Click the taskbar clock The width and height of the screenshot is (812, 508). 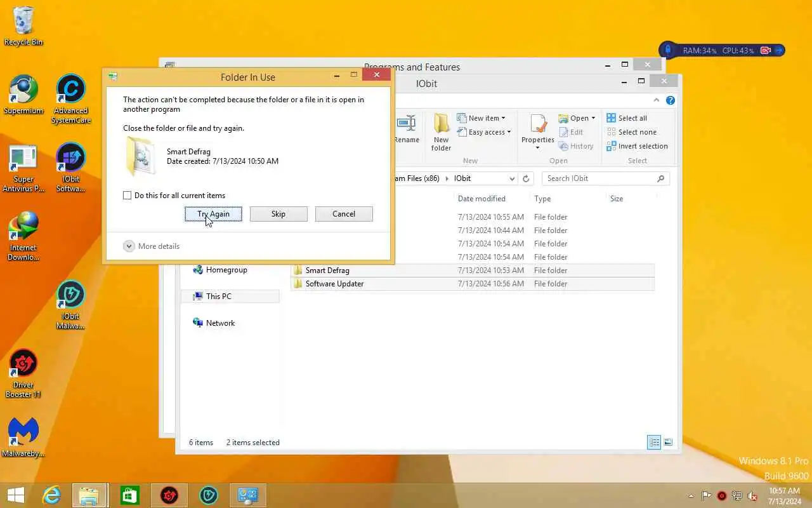pyautogui.click(x=784, y=496)
